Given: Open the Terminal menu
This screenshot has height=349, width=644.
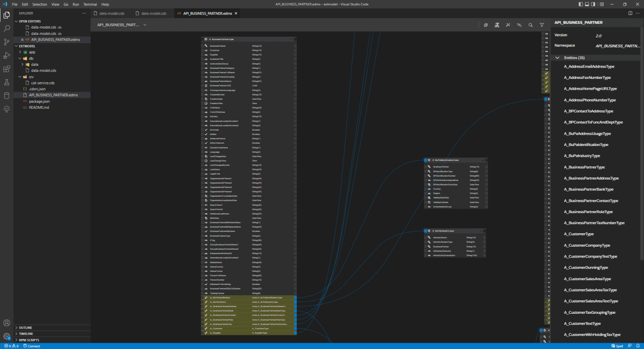Looking at the screenshot, I should point(90,4).
